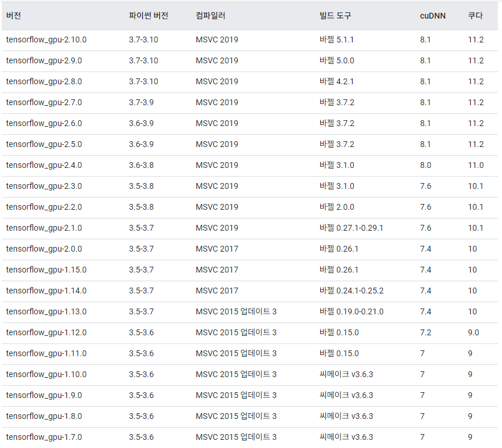This screenshot has width=502, height=448.
Task: Click the 버전 column header
Action: pos(13,16)
